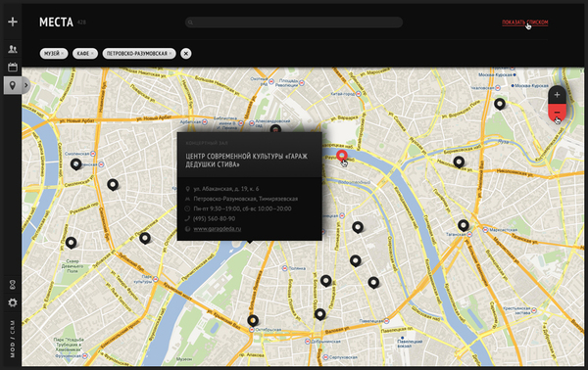Click the plus add icon in sidebar
588x370 pixels.
[x=13, y=22]
